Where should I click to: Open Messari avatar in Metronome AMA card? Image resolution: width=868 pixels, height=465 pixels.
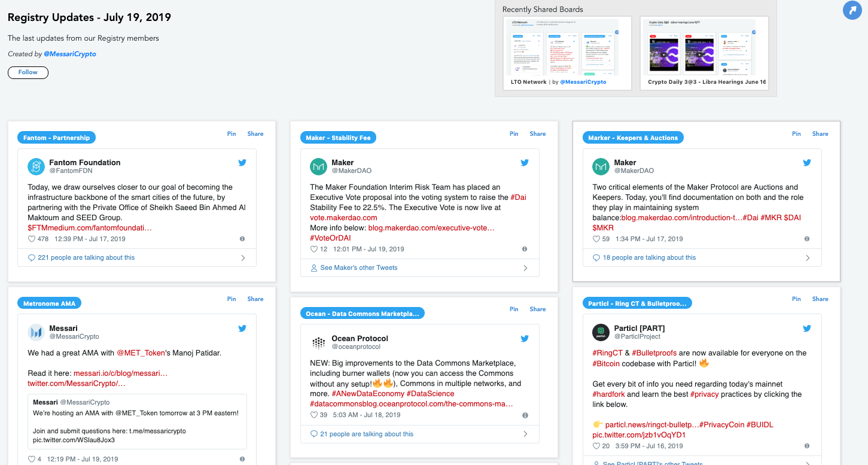[x=36, y=332]
